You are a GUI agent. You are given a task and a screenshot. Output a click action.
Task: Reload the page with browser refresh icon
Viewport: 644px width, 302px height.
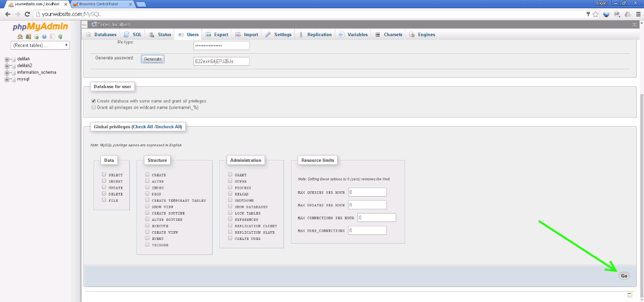[27, 14]
